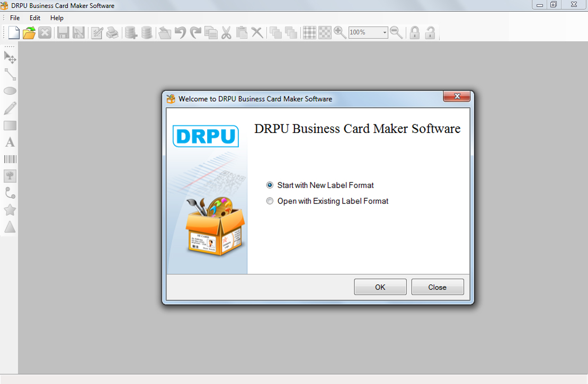Minimize the main application window

pos(540,5)
